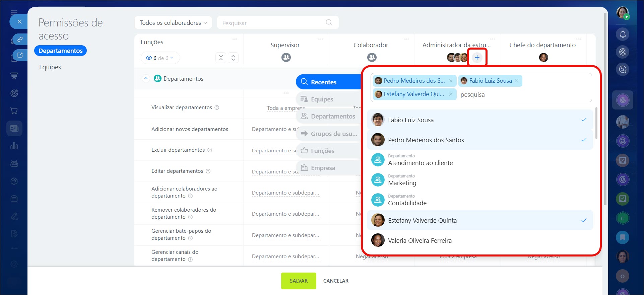
Task: Click help icon beside Visualizar departamentos
Action: pos(217,107)
